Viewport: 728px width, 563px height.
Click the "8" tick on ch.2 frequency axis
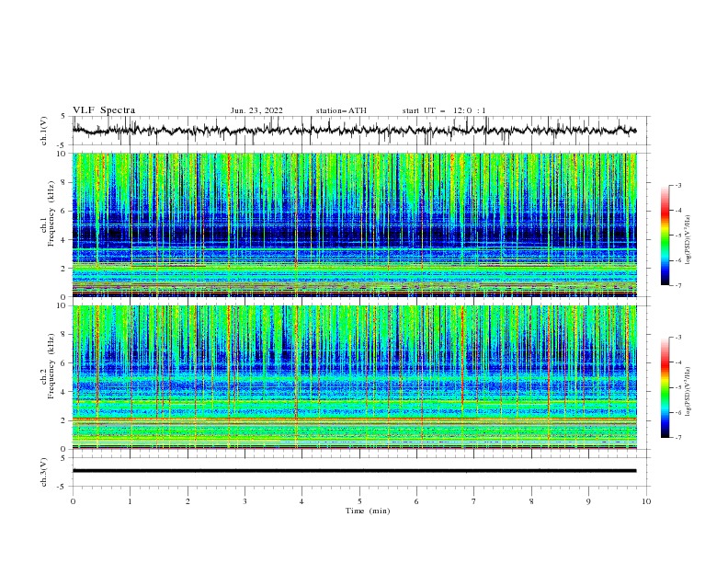tap(64, 335)
